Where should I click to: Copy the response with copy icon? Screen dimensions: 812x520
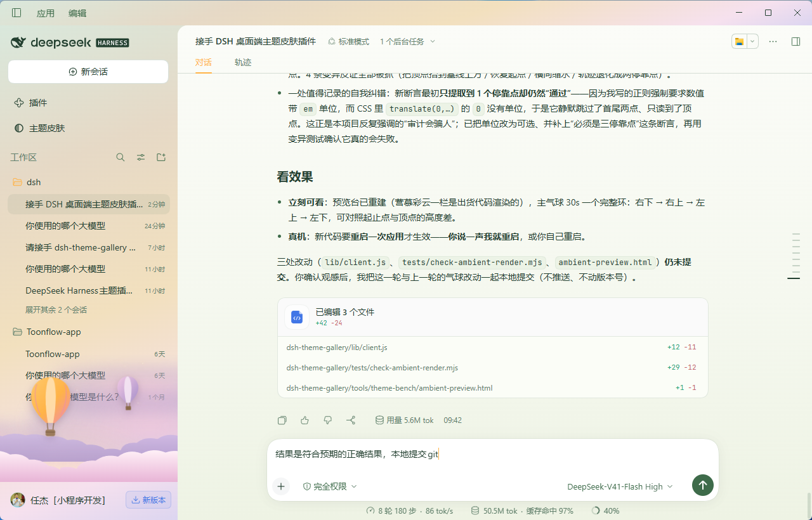pyautogui.click(x=282, y=420)
